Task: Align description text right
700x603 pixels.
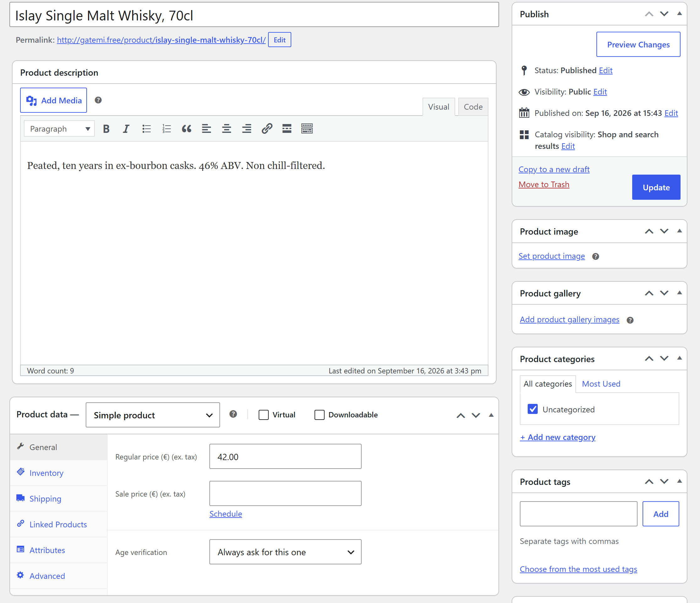Action: [247, 129]
